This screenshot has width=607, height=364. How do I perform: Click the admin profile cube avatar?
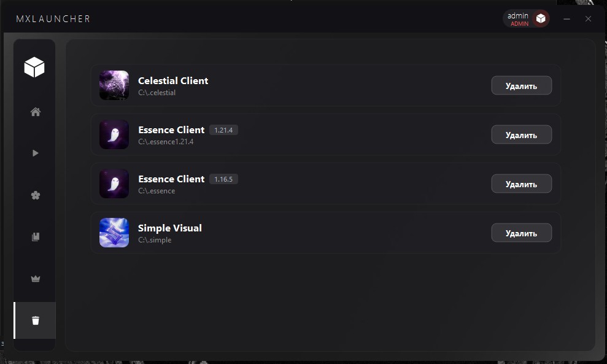[540, 19]
